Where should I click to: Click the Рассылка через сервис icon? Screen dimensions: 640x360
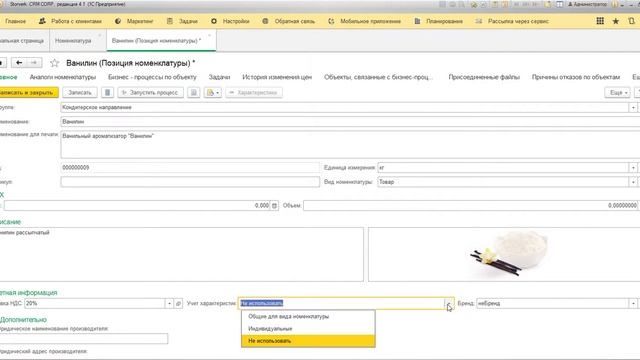click(x=478, y=21)
